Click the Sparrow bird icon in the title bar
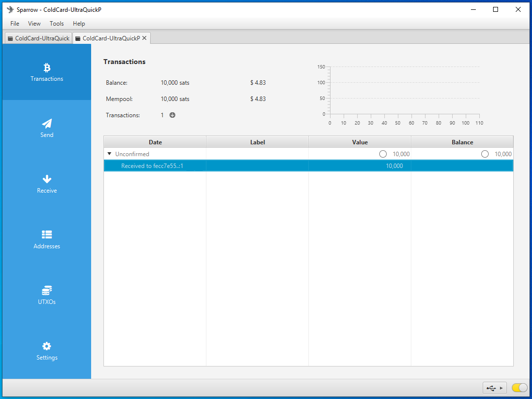This screenshot has height=399, width=532. [10, 9]
